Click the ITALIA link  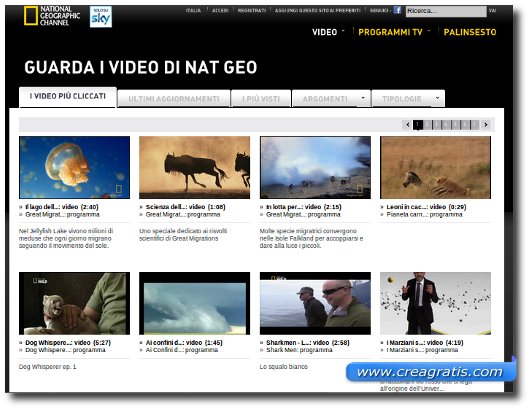click(x=193, y=10)
